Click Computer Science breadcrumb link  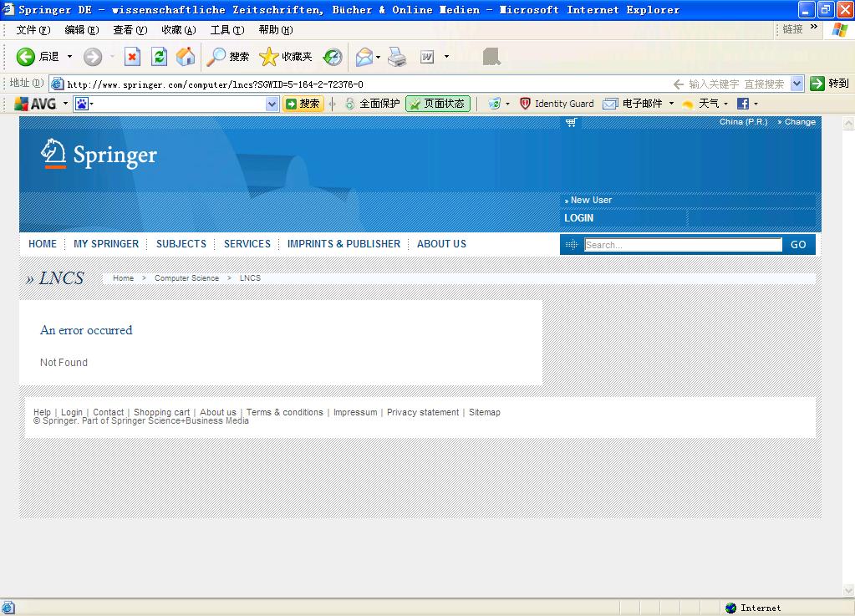186,278
